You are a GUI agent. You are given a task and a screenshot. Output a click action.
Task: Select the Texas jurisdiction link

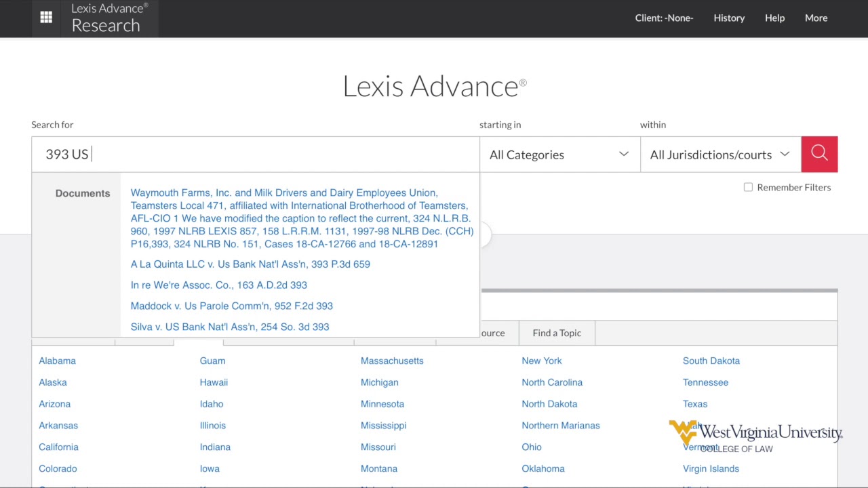point(694,404)
